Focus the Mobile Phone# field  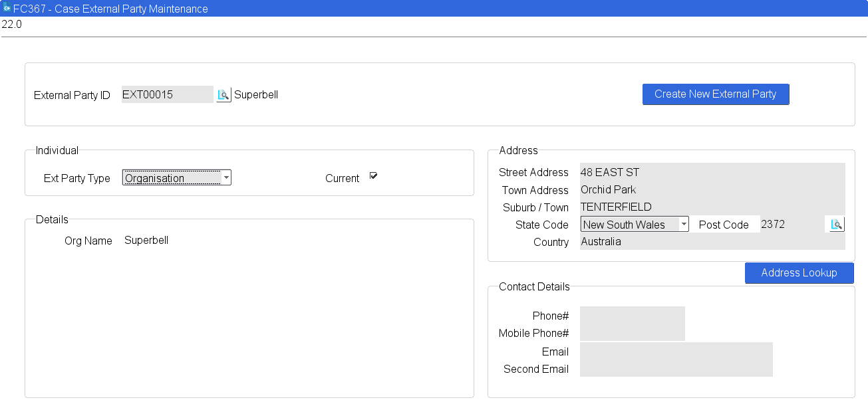click(x=632, y=333)
